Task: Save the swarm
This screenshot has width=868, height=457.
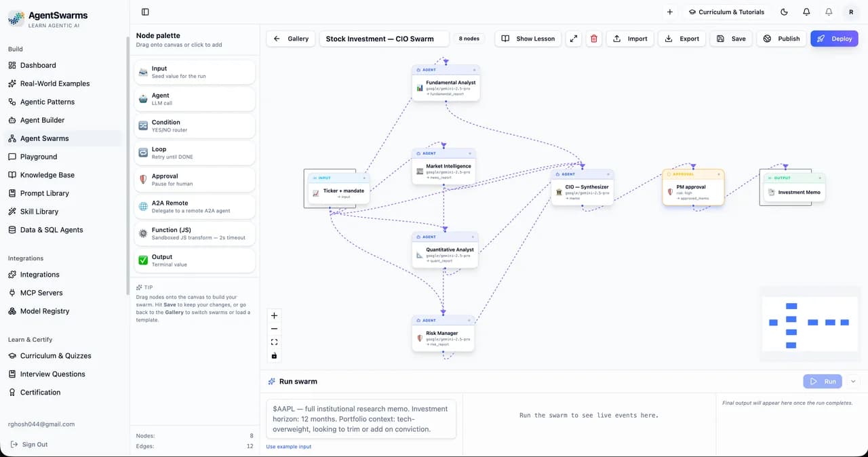Action: 731,39
